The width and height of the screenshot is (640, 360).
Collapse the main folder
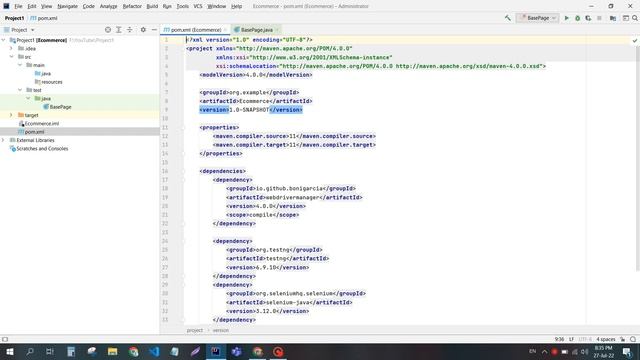20,65
